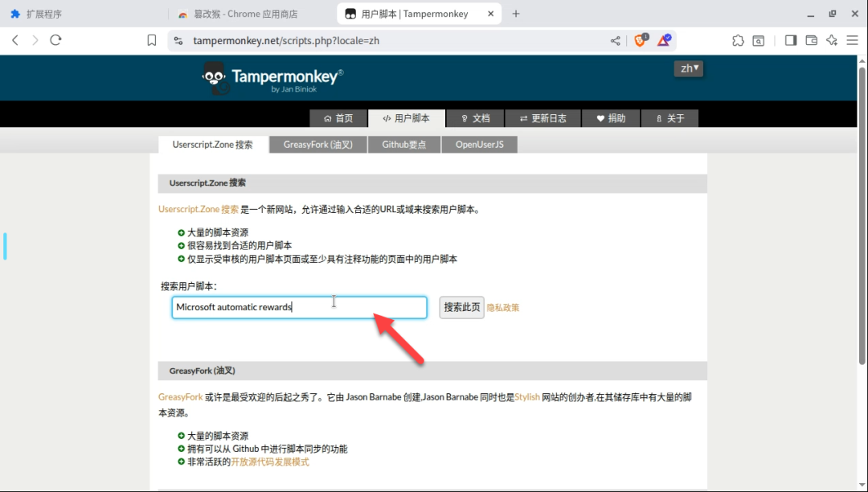The image size is (868, 492).
Task: Select the Github要点 sub-tab
Action: 404,145
